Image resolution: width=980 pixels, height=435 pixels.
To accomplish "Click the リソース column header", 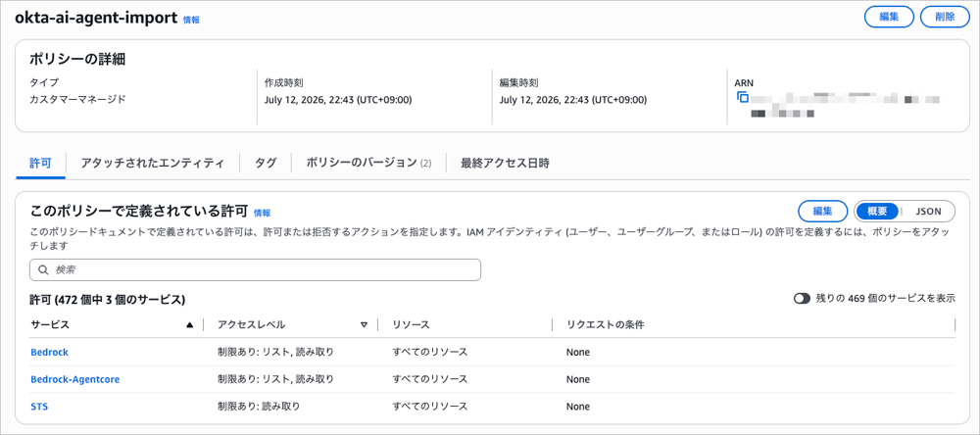I will pos(411,325).
